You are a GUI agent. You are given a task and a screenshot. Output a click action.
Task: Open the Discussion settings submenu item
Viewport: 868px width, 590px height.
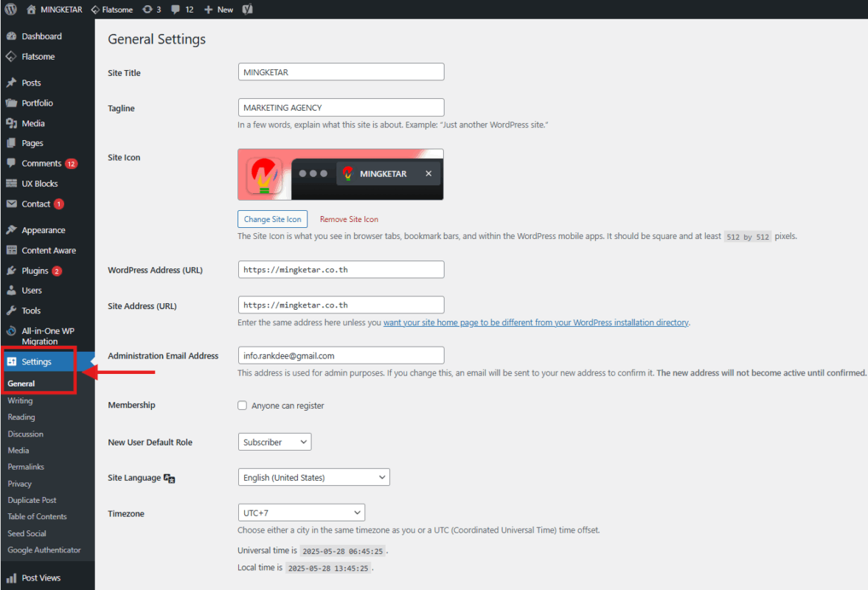25,434
